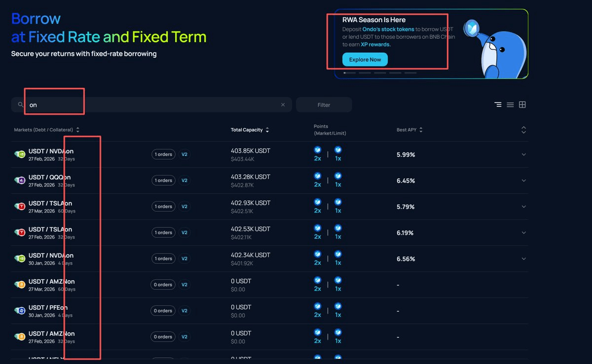Switch to the plain list view layout
Viewport: 592px width, 364px height.
(x=510, y=105)
